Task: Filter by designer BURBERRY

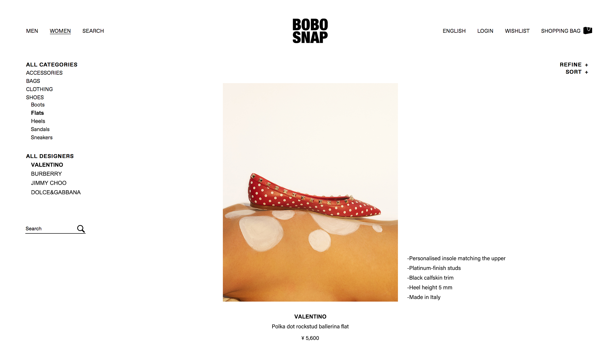Action: pos(46,174)
